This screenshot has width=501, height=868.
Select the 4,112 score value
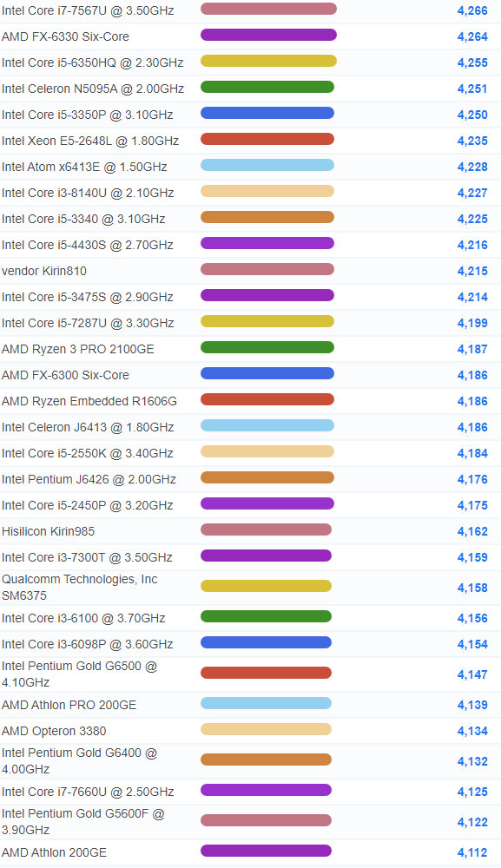[x=472, y=852]
